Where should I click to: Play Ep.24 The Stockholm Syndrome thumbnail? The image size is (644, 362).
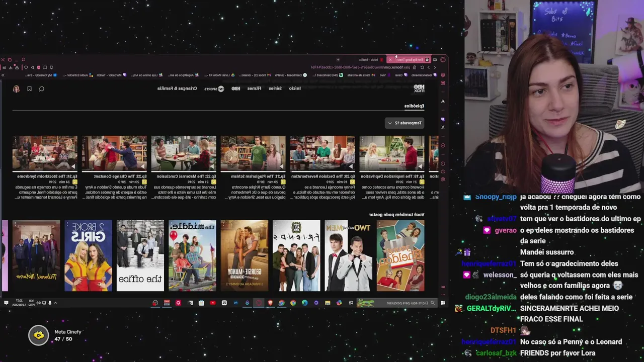click(x=45, y=153)
